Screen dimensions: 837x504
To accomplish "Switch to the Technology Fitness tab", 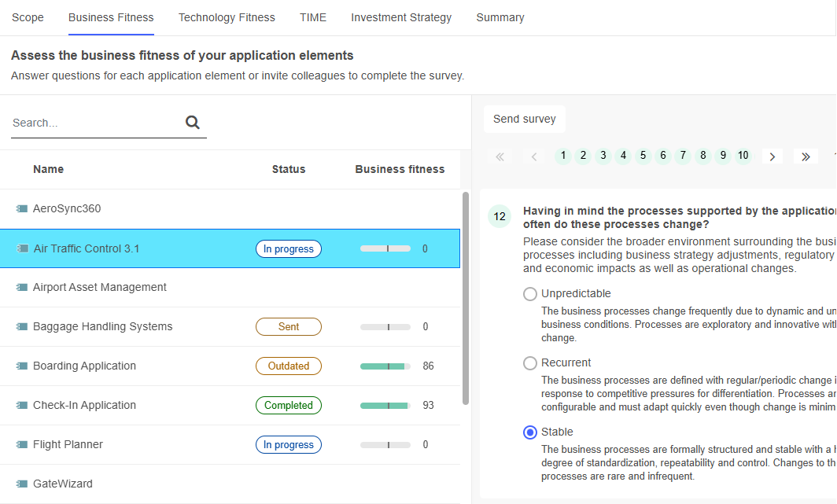I will (227, 17).
